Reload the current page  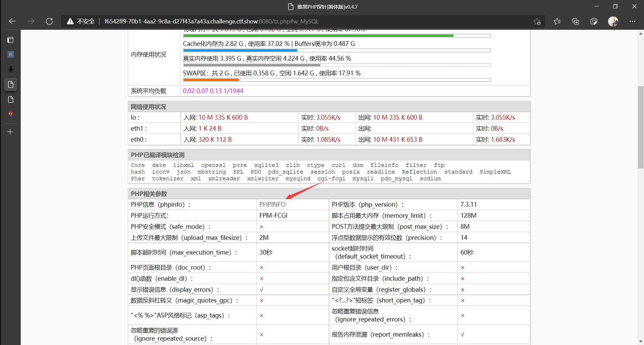49,21
